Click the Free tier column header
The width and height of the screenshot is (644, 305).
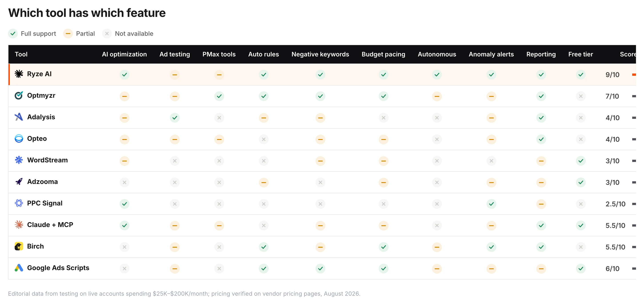pyautogui.click(x=580, y=54)
